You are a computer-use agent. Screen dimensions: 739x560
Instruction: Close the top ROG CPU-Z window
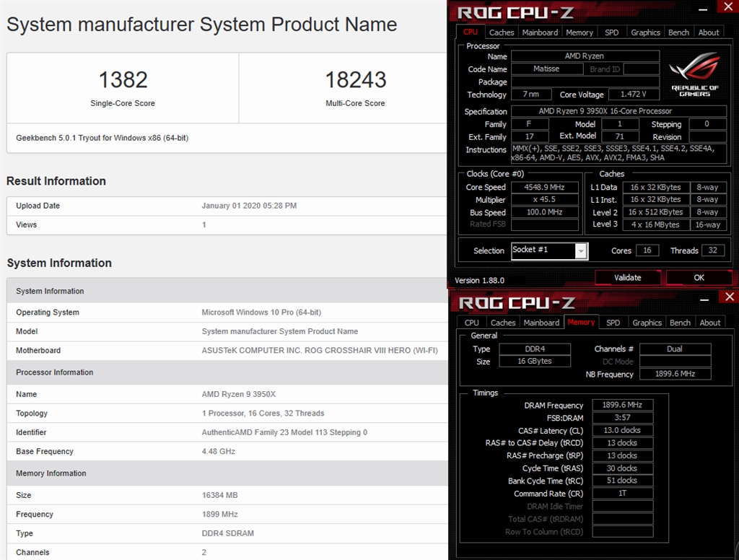pos(727,6)
